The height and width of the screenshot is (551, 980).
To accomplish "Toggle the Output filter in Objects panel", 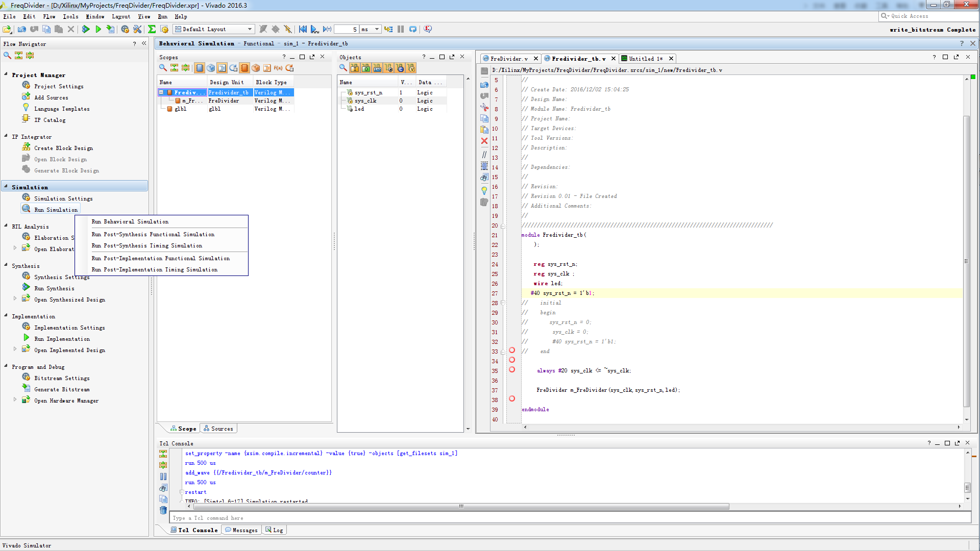I will coord(366,68).
